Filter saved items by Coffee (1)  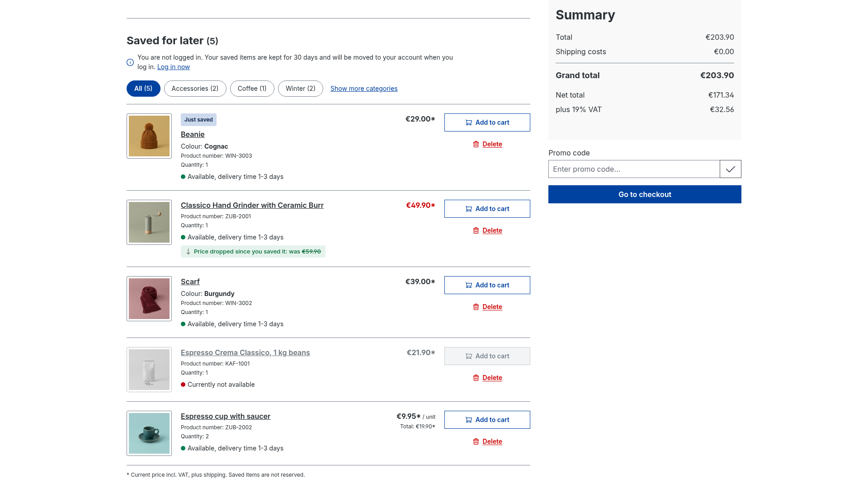pyautogui.click(x=252, y=89)
